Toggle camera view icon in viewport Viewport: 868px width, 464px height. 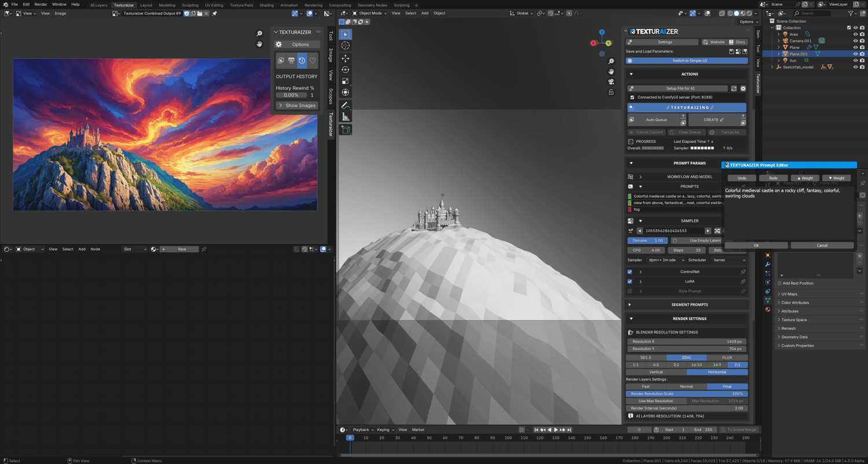coord(611,82)
